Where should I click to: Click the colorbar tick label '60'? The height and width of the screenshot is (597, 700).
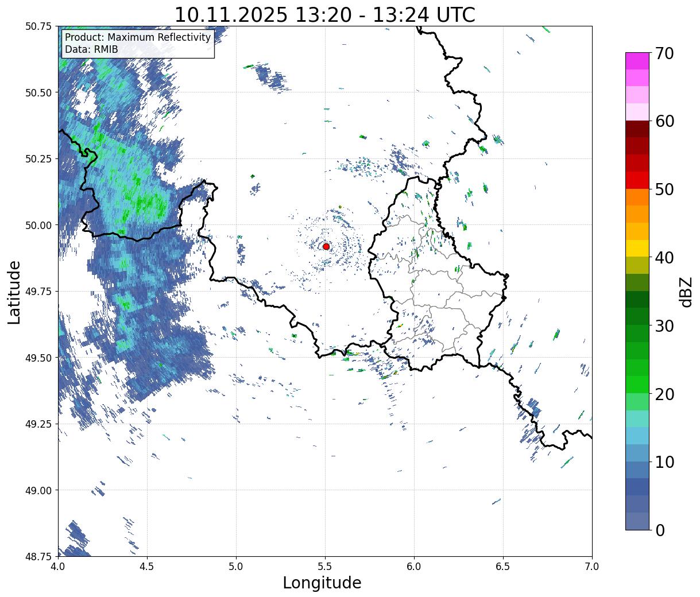click(x=664, y=121)
